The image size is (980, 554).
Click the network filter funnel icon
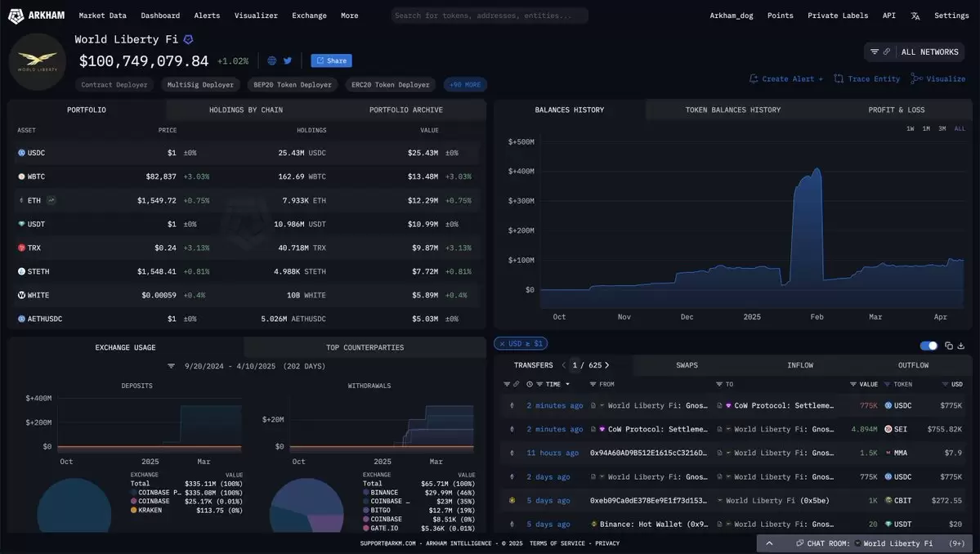[x=875, y=51]
